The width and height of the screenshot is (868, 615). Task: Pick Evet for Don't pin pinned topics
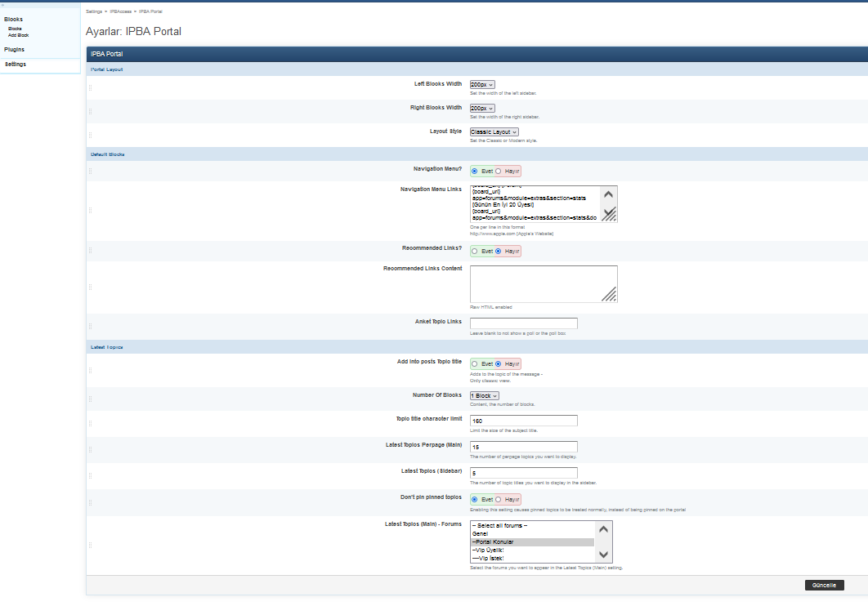(474, 499)
